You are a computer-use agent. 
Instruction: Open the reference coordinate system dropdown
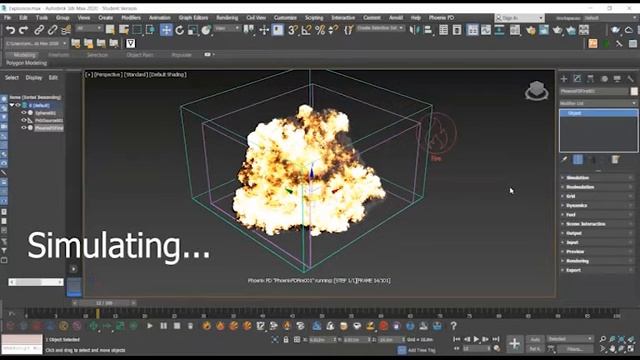pos(227,28)
